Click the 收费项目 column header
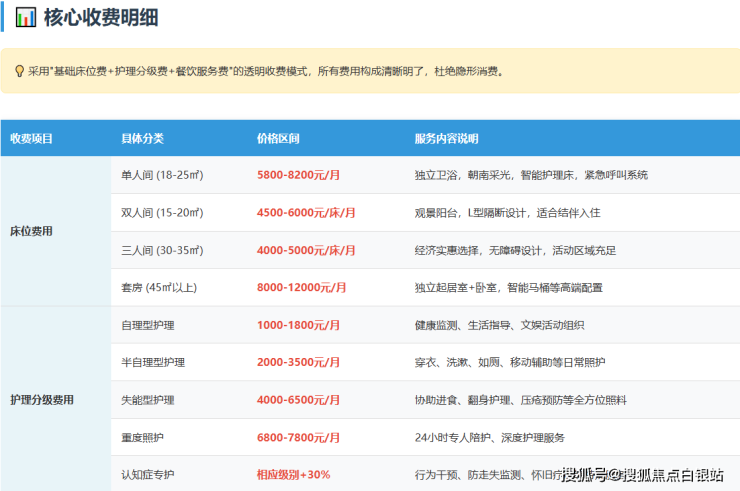This screenshot has width=740, height=491. click(32, 138)
